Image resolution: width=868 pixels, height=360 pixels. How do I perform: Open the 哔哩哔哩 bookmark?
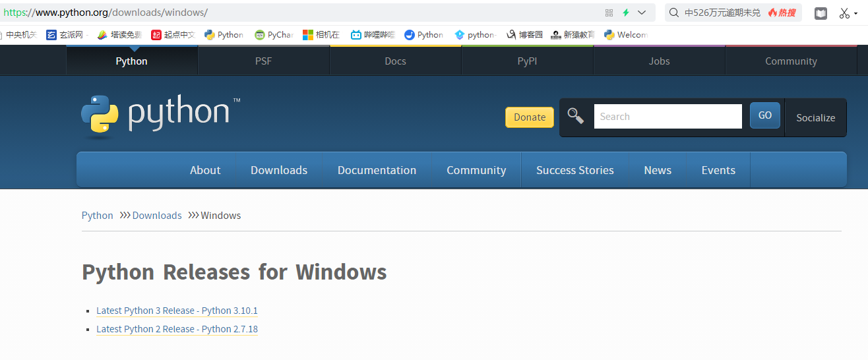tap(373, 35)
